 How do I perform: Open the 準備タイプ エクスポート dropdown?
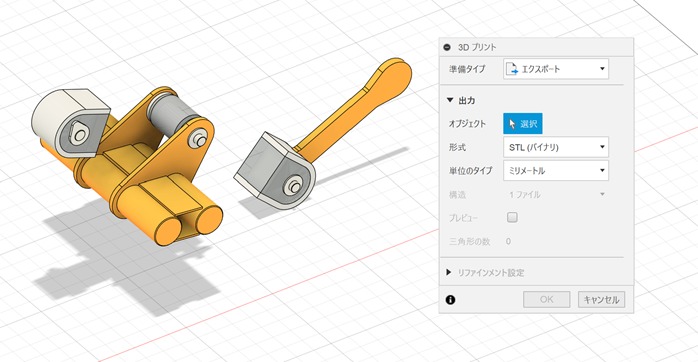point(556,69)
